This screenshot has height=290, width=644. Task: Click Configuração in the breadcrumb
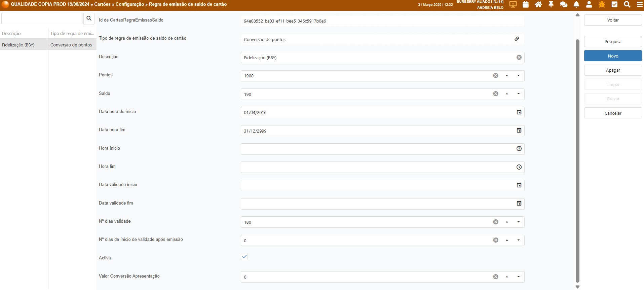129,4
